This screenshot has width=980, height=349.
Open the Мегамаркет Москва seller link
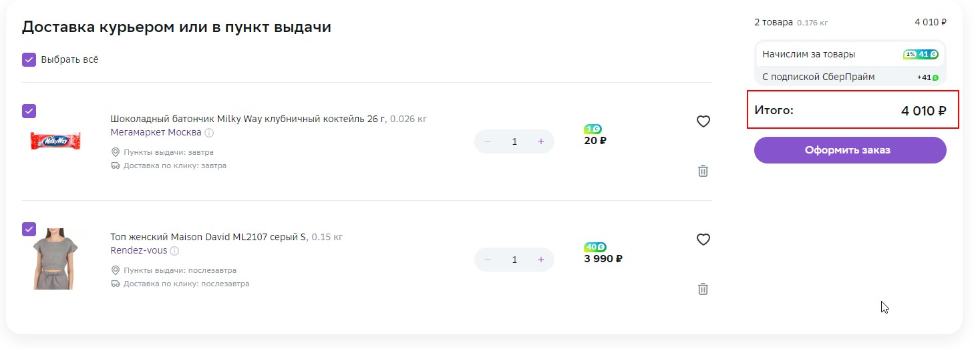(x=156, y=132)
